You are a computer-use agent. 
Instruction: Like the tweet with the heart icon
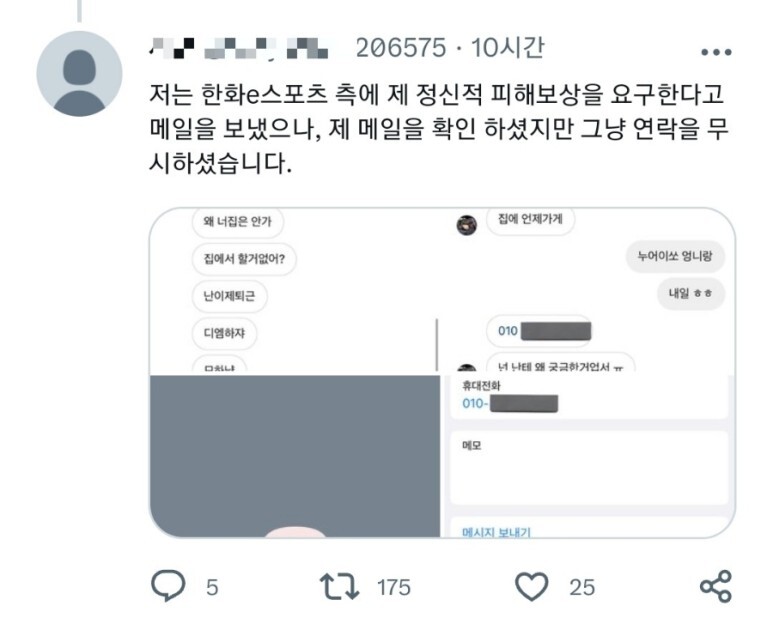pyautogui.click(x=531, y=586)
